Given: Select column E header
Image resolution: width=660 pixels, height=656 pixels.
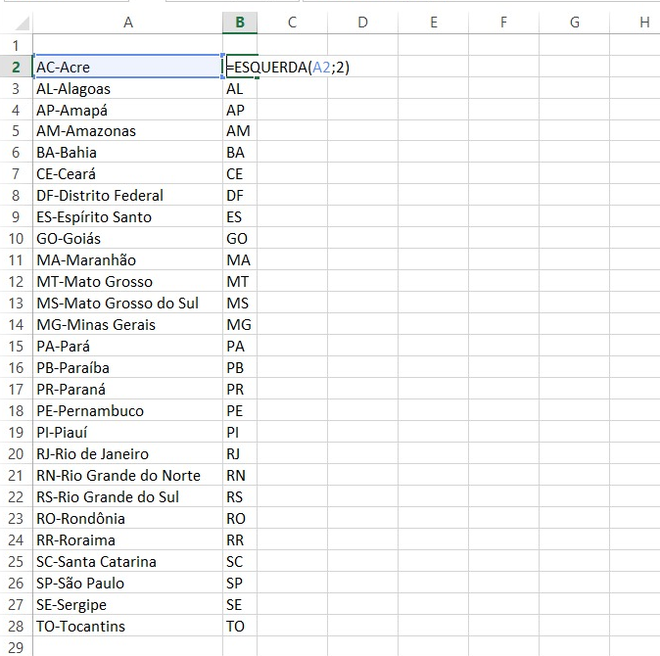Looking at the screenshot, I should (x=433, y=22).
